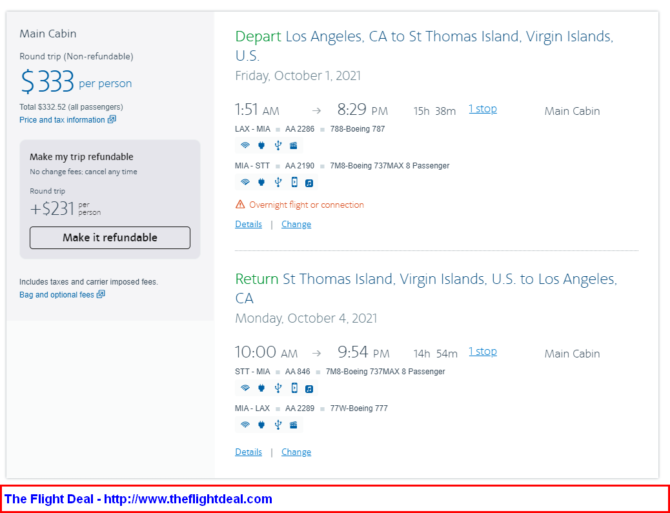The width and height of the screenshot is (670, 513).
Task: Click the 77W-Boeing 777 aircraft text
Action: (359, 408)
